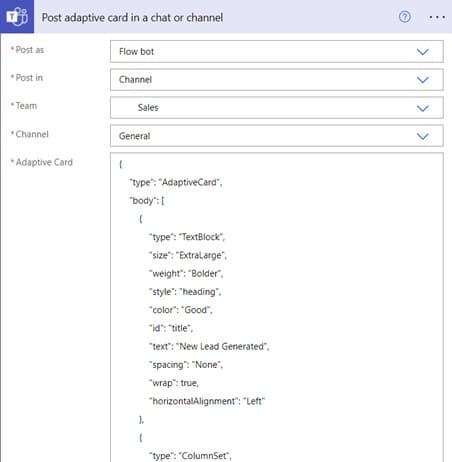Click the "type": "ColumnSet" line
The width and height of the screenshot is (452, 462).
(x=190, y=456)
